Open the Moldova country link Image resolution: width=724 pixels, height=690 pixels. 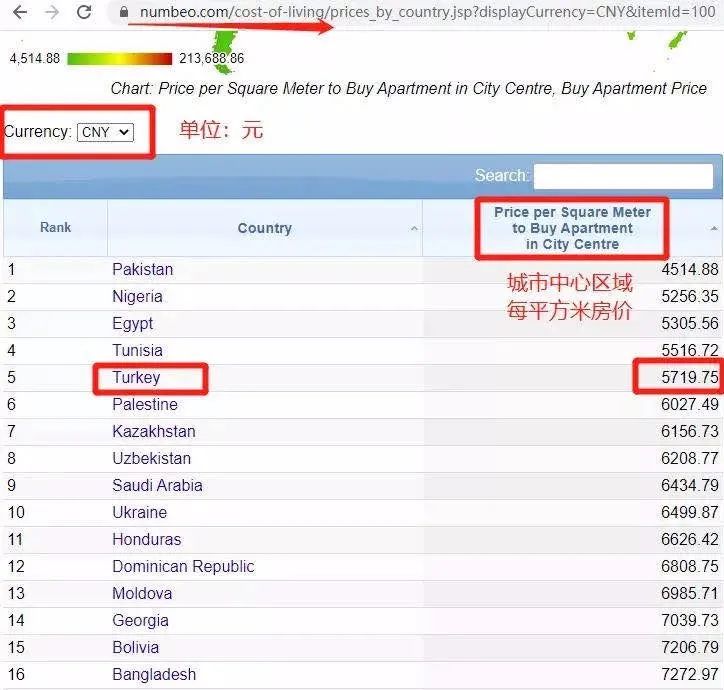[x=142, y=593]
